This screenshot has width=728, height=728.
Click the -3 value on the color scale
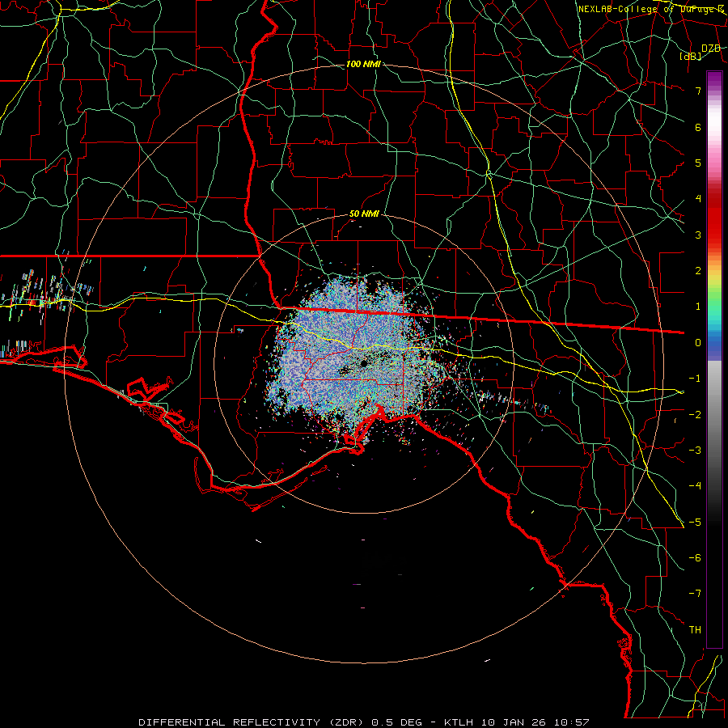pos(695,451)
